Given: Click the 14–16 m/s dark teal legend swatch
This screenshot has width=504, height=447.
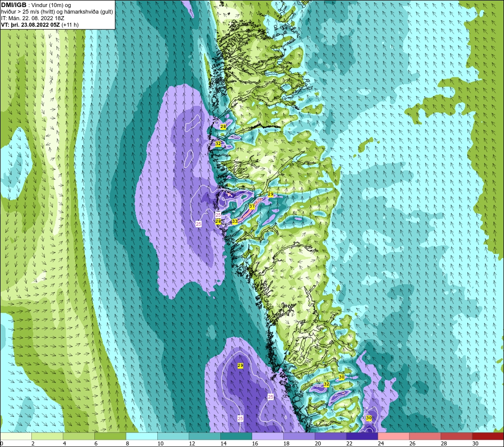Looking at the screenshot, I should tap(236, 436).
